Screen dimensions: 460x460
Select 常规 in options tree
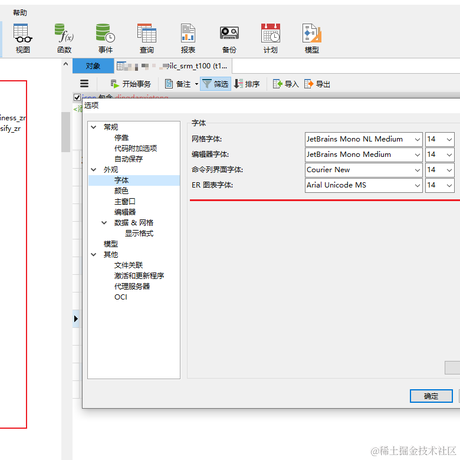click(111, 127)
